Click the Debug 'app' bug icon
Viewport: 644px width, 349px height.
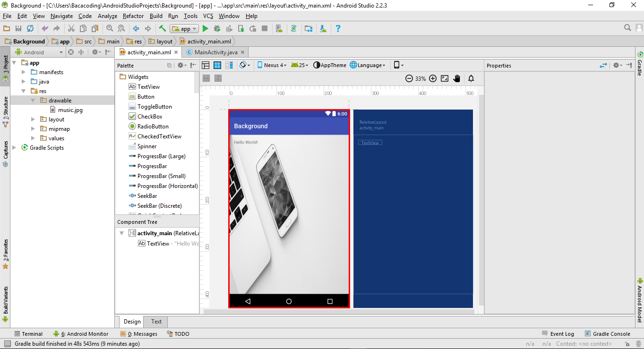(217, 28)
